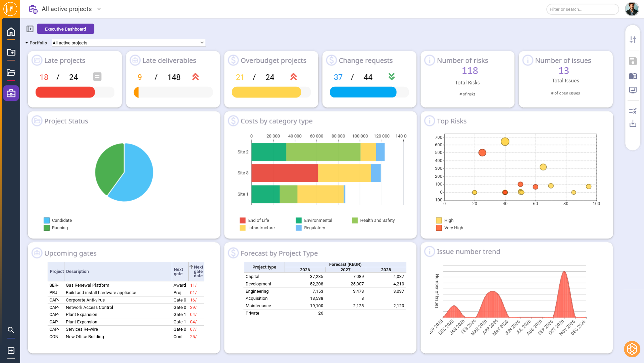Click the portfolio icon beside All active projects

click(33, 9)
